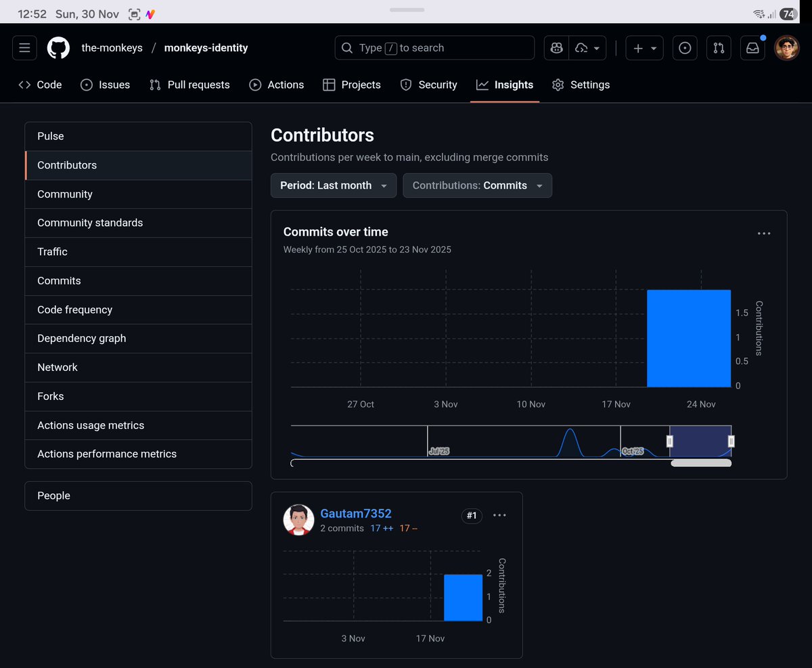Switch to the Security tab
The image size is (812, 668).
[x=429, y=85]
